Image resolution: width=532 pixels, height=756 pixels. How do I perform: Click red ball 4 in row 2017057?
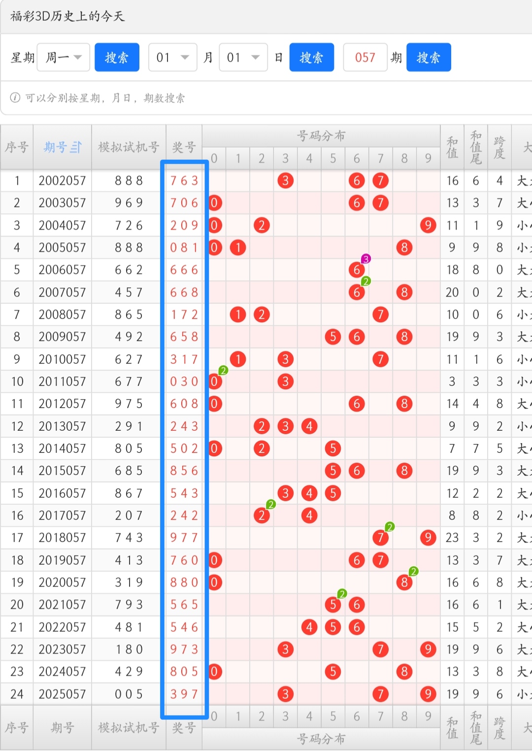(309, 515)
